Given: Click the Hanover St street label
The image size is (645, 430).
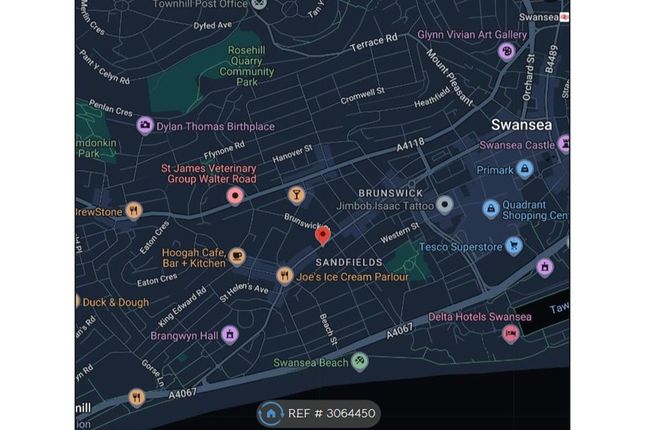Looking at the screenshot, I should pyautogui.click(x=292, y=153).
